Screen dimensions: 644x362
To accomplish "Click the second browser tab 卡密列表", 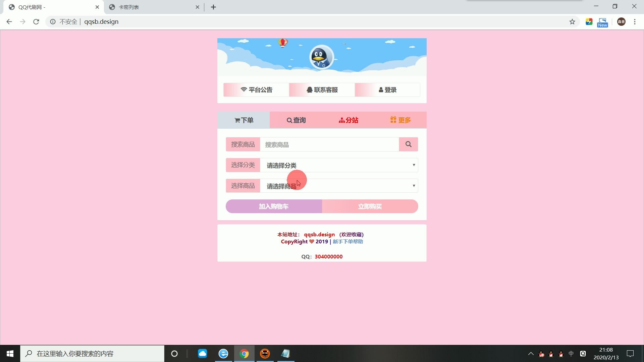I will click(x=152, y=7).
